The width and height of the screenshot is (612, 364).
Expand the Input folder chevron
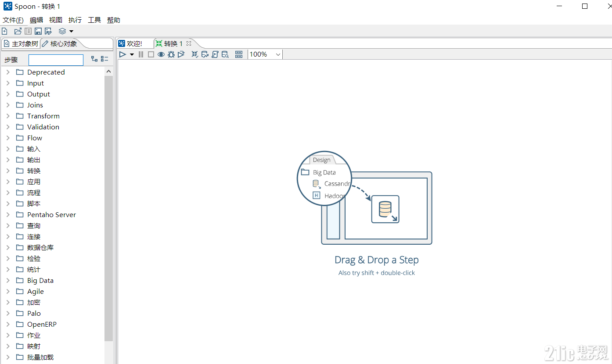8,83
